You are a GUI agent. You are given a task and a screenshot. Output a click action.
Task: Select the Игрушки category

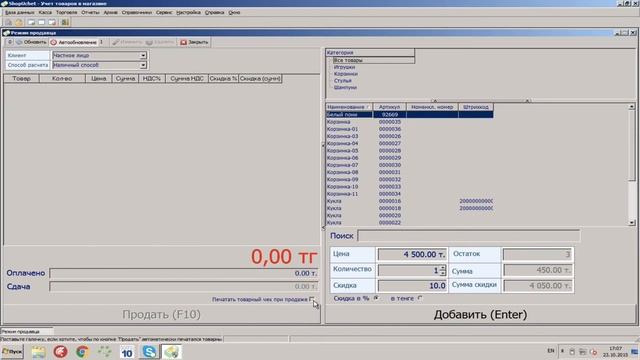point(344,67)
